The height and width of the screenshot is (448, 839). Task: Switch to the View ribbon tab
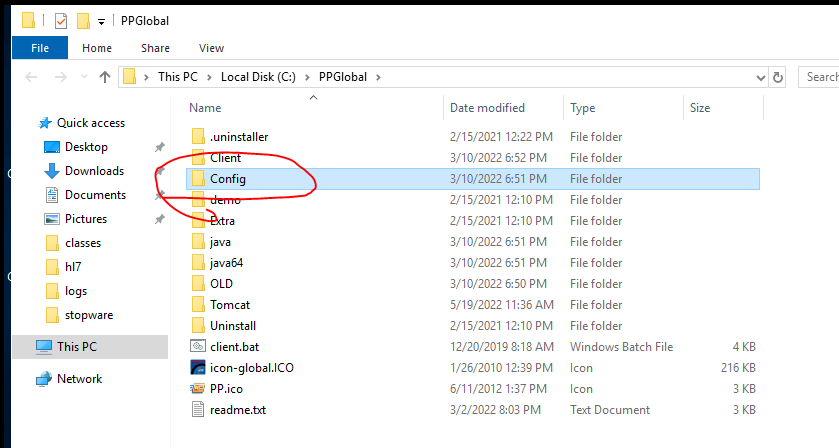(211, 48)
